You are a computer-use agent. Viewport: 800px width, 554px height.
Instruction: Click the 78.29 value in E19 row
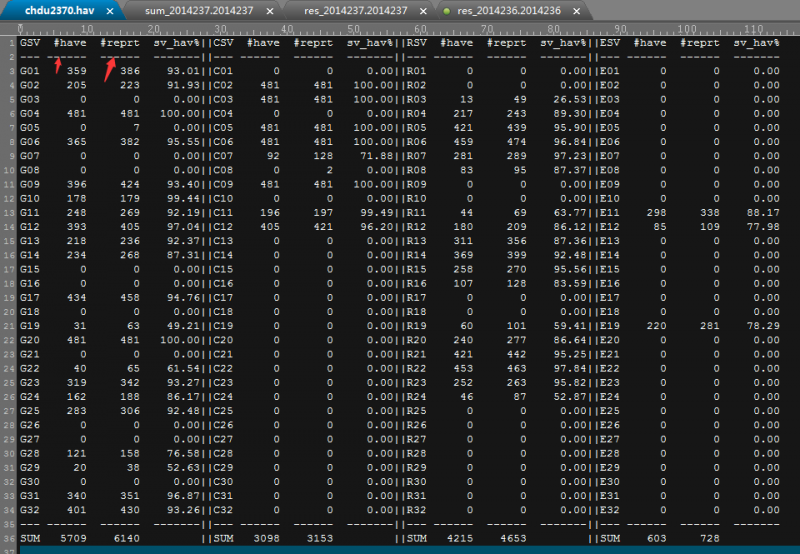click(763, 325)
